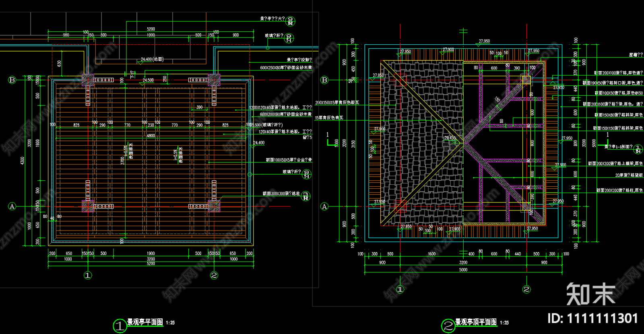Select note 截面100X50菠?格,原色@150

[619, 93]
